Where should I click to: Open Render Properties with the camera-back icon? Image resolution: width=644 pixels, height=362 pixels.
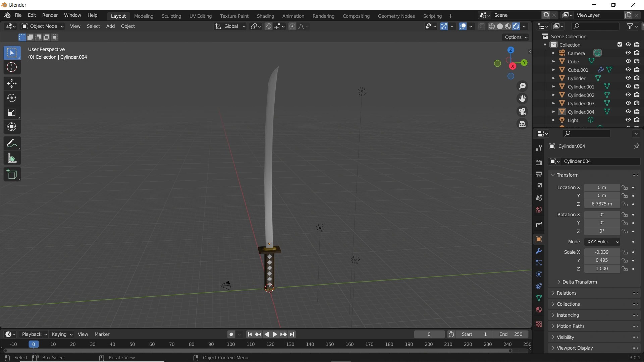539,162
